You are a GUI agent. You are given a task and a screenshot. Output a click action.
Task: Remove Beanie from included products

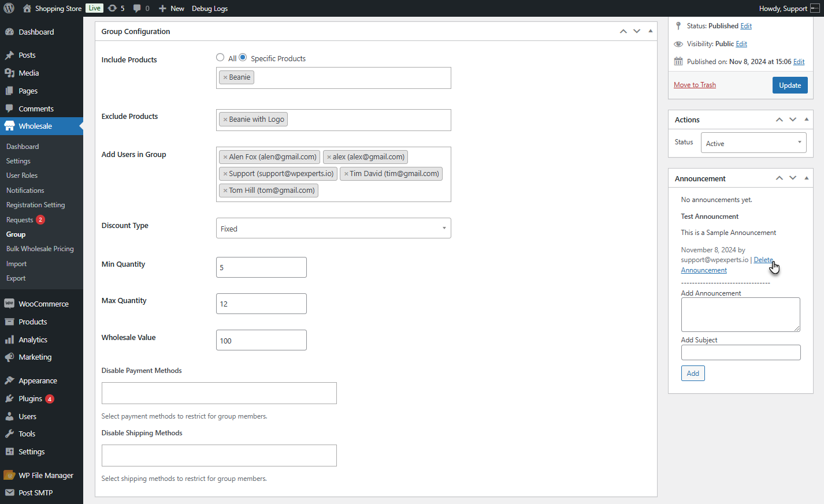pyautogui.click(x=225, y=77)
